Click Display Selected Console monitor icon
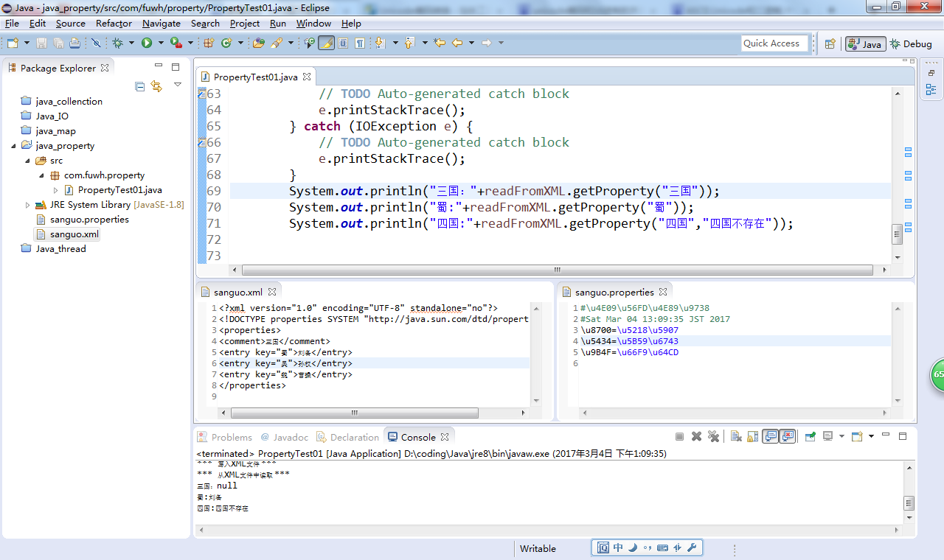Viewport: 944px width, 560px height. 828,436
